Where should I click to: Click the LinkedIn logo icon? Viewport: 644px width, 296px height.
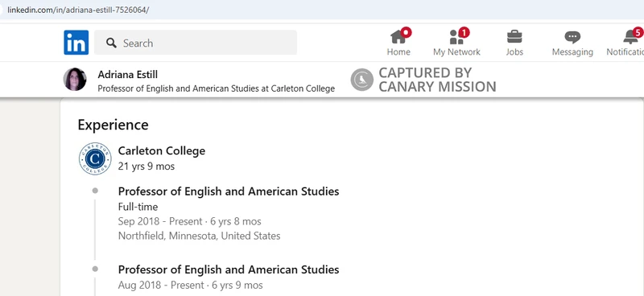coord(76,43)
